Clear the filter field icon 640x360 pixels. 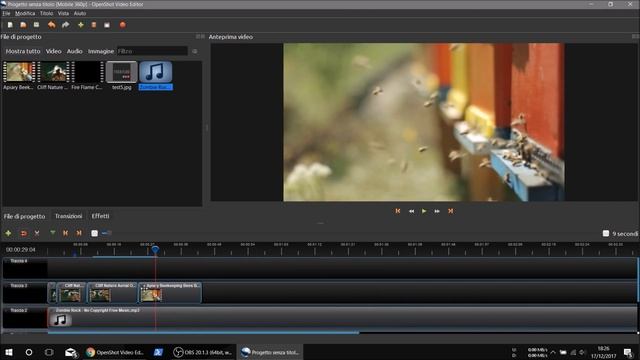[195, 51]
